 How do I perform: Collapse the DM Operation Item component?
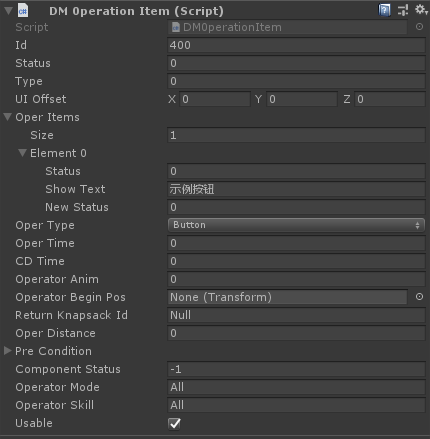[x=8, y=11]
